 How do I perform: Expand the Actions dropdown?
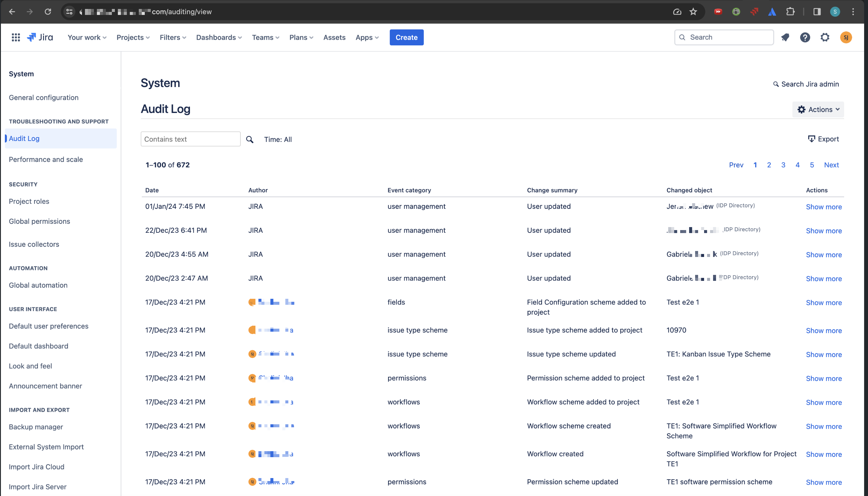[818, 110]
